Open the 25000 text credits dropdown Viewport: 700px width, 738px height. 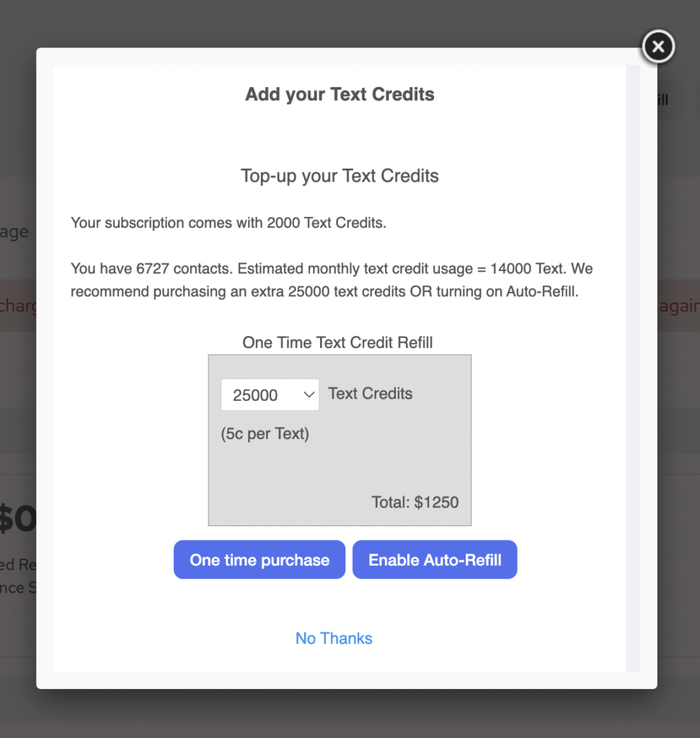pyautogui.click(x=269, y=395)
